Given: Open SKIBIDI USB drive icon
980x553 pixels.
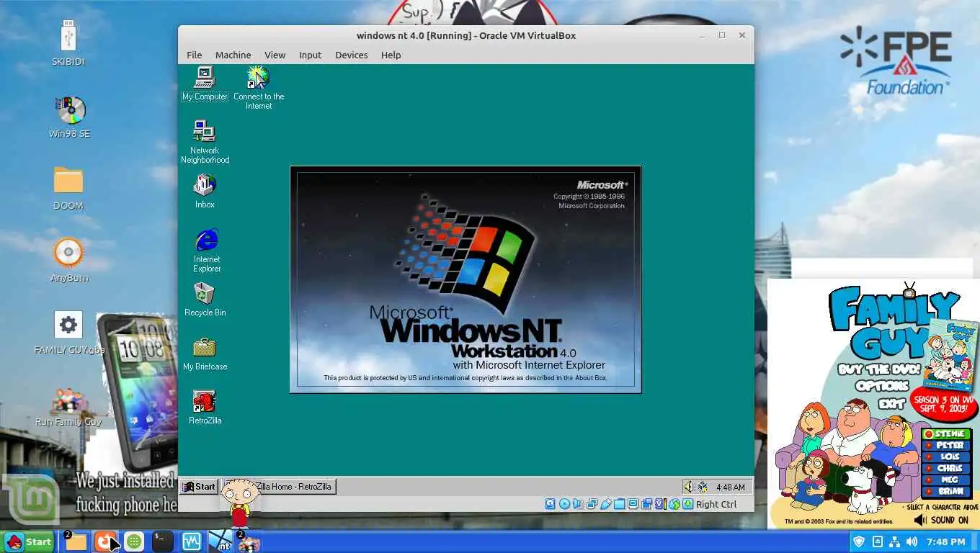Looking at the screenshot, I should pyautogui.click(x=68, y=42).
